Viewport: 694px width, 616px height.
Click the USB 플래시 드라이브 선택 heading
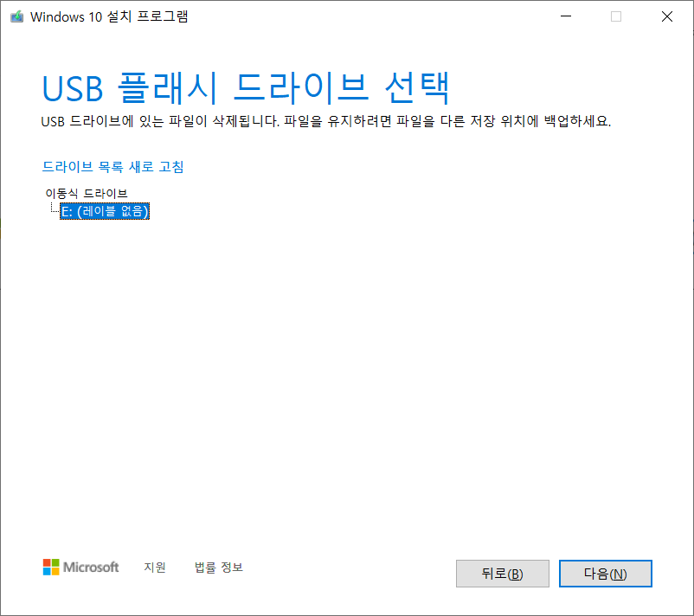tap(246, 88)
